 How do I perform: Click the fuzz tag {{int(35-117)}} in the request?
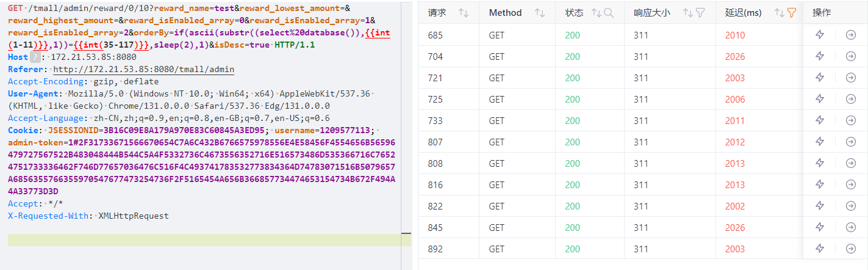[x=112, y=45]
